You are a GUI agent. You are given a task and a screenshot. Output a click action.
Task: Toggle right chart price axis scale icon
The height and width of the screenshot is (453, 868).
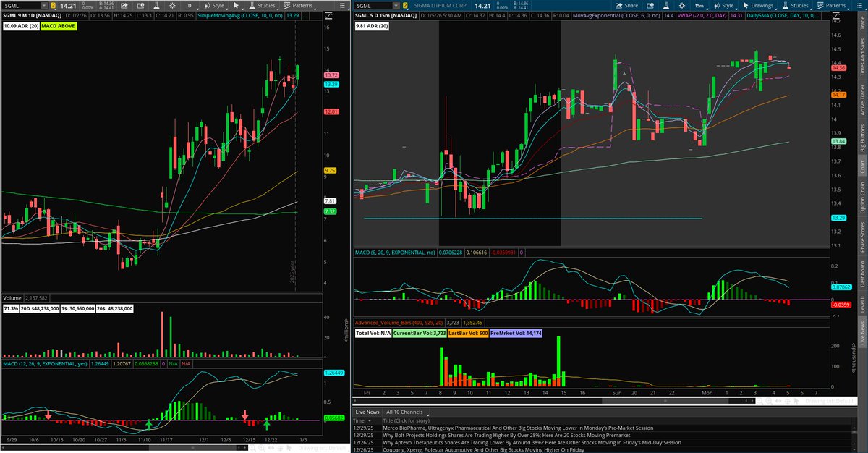coord(836,16)
